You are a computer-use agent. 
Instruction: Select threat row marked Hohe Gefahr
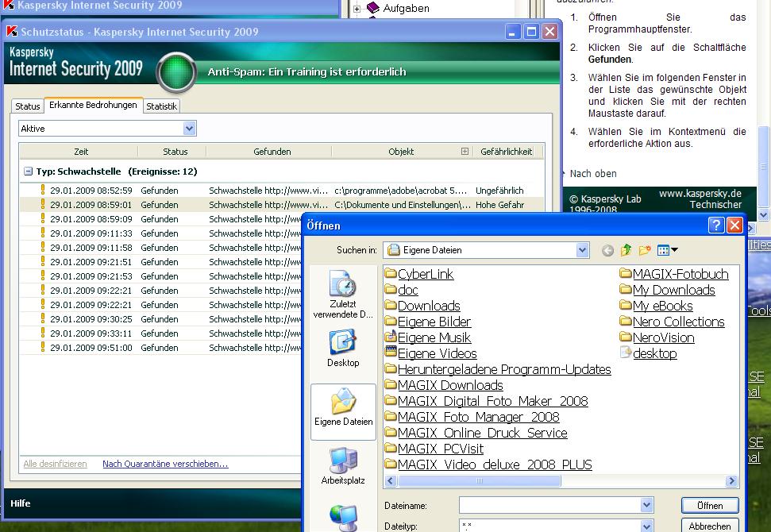click(x=282, y=205)
